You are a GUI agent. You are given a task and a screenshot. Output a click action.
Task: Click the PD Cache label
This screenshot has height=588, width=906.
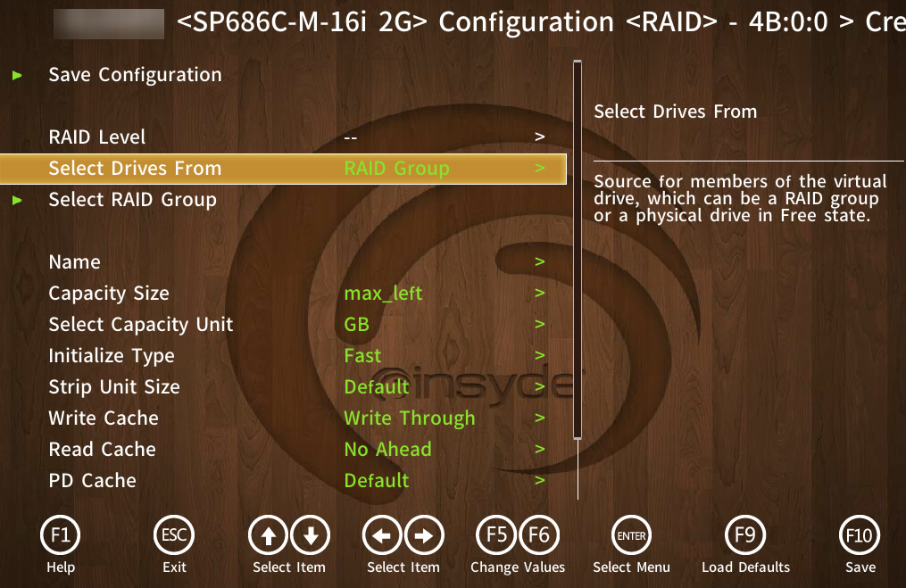(93, 481)
